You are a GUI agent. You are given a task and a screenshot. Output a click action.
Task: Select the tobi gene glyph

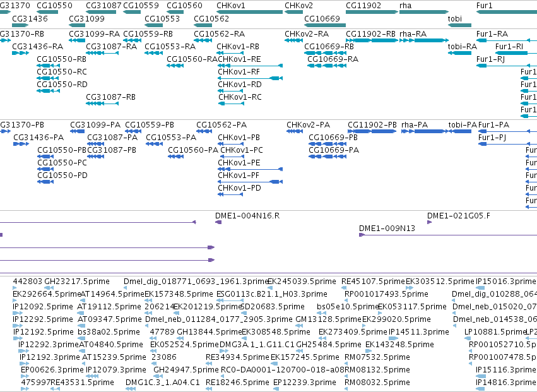(x=459, y=25)
